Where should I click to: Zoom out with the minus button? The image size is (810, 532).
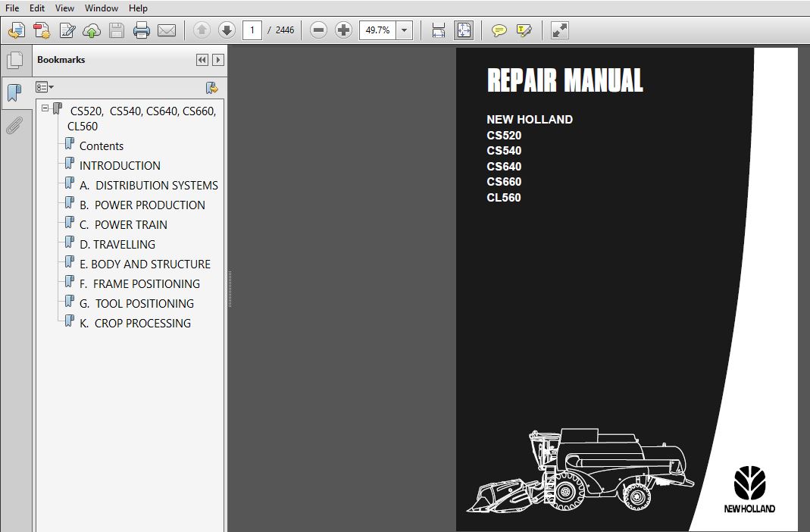click(319, 30)
